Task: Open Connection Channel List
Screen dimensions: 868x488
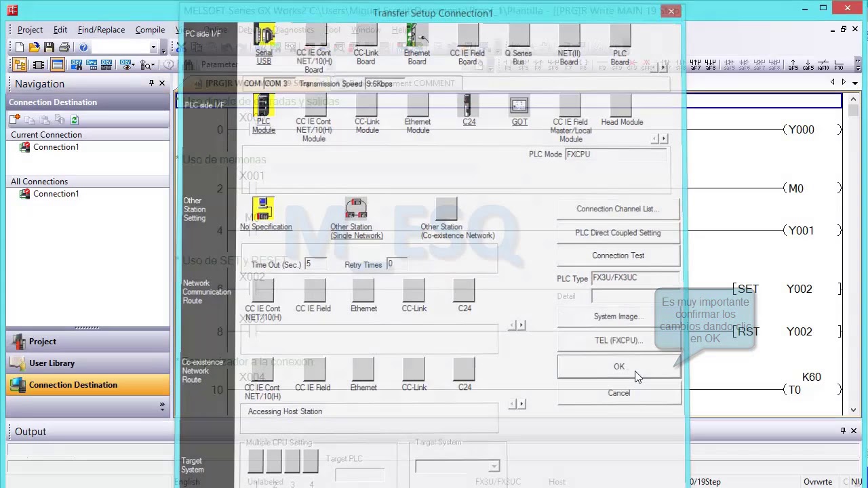Action: 618,209
